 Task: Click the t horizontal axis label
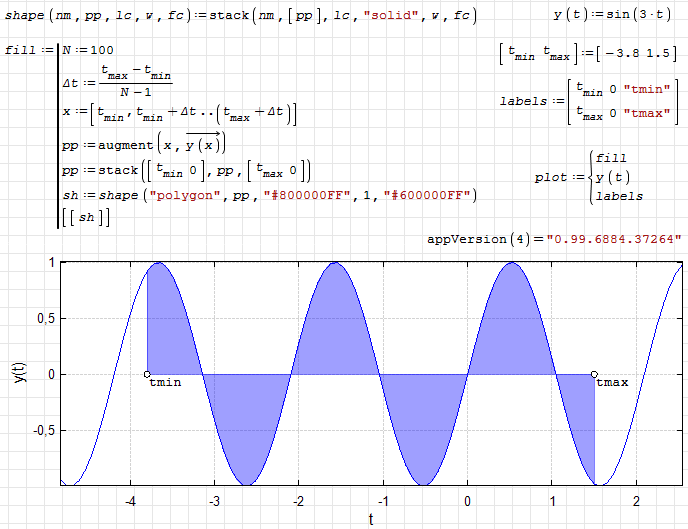pyautogui.click(x=369, y=519)
